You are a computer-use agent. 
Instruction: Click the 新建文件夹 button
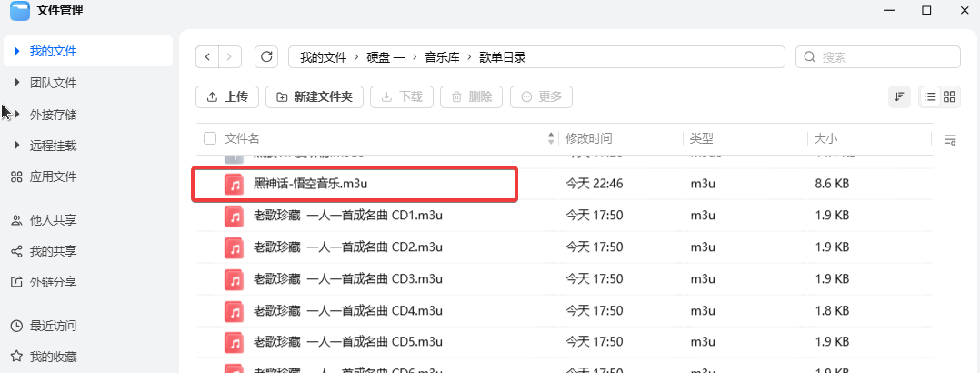tap(315, 97)
